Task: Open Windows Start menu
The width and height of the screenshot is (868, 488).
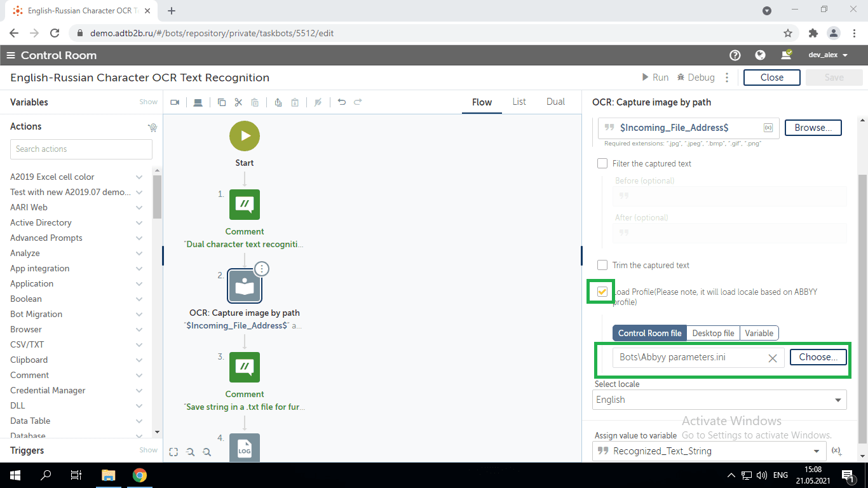Action: click(15, 475)
